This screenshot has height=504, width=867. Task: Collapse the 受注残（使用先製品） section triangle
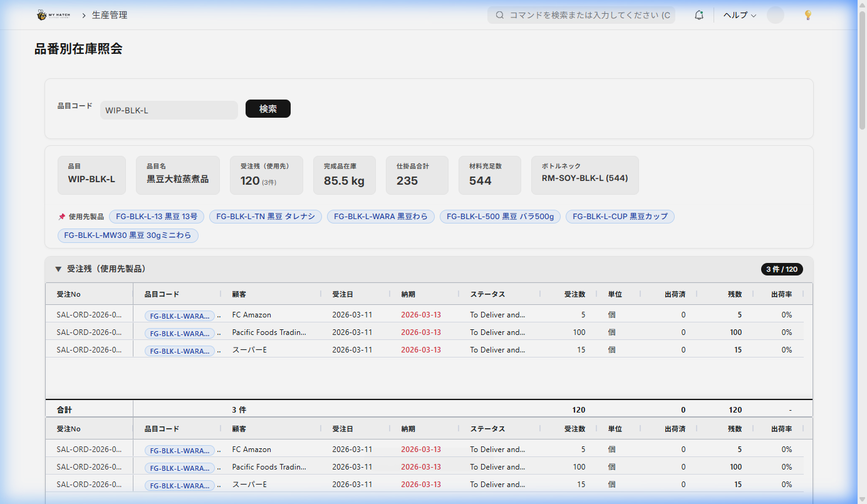click(57, 269)
